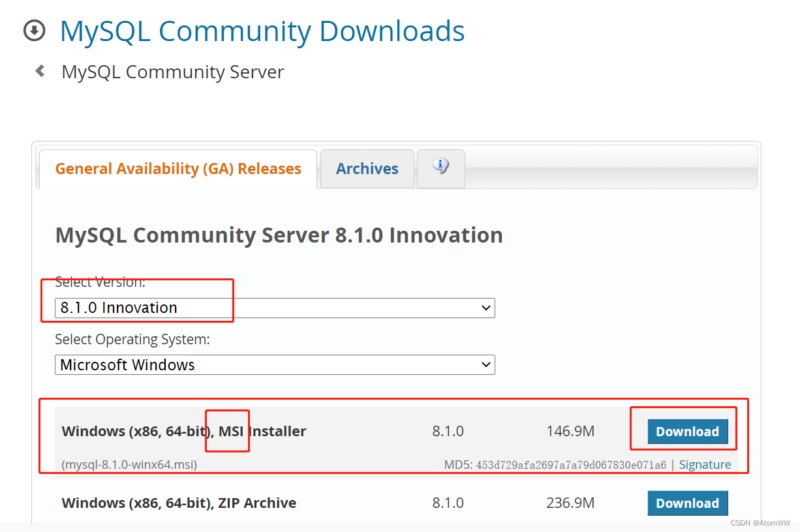Click the Windows (x86, 64-bit), ZIP Archive title

(179, 503)
